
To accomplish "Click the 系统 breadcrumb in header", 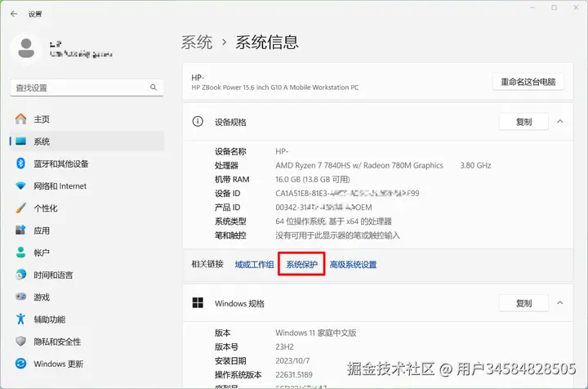I will click(x=197, y=42).
